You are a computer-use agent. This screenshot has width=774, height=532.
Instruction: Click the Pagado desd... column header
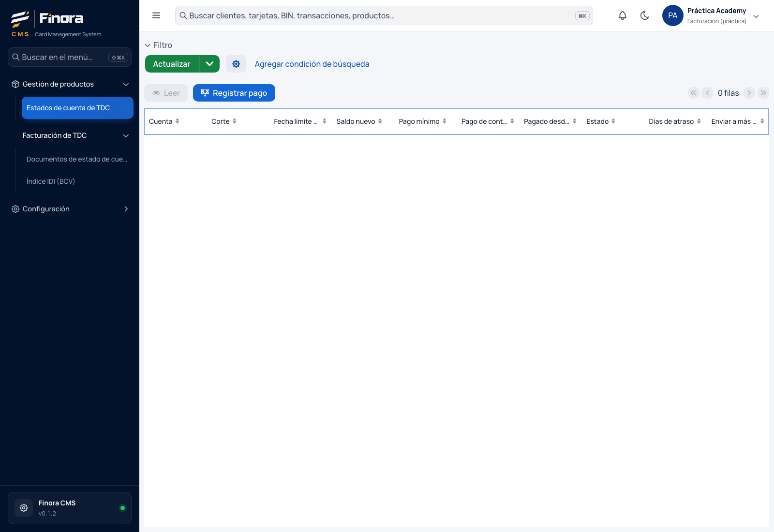click(551, 121)
